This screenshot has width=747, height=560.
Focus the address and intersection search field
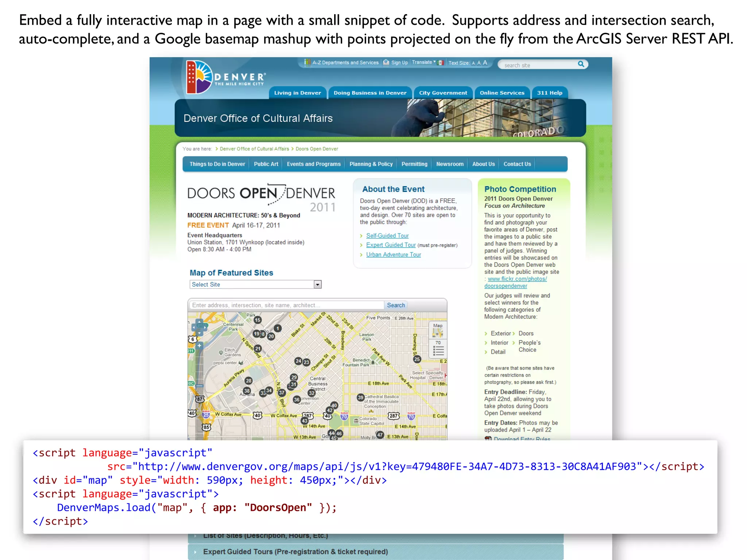[287, 305]
